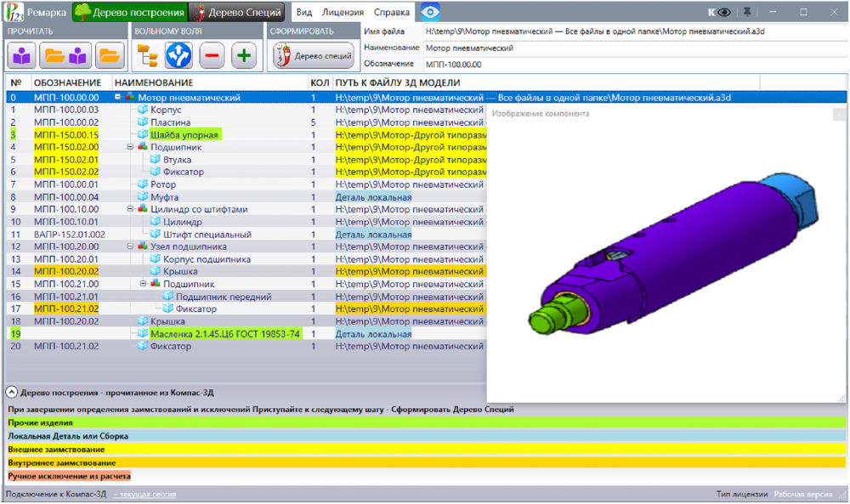
Task: Collapse the Дерево построения legend panel chevron
Action: pyautogui.click(x=11, y=393)
